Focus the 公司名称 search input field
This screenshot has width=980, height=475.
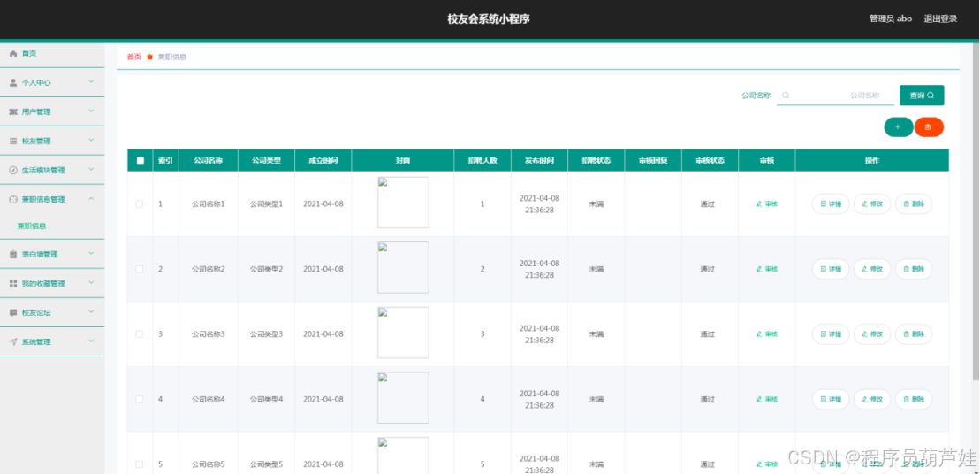coord(836,96)
